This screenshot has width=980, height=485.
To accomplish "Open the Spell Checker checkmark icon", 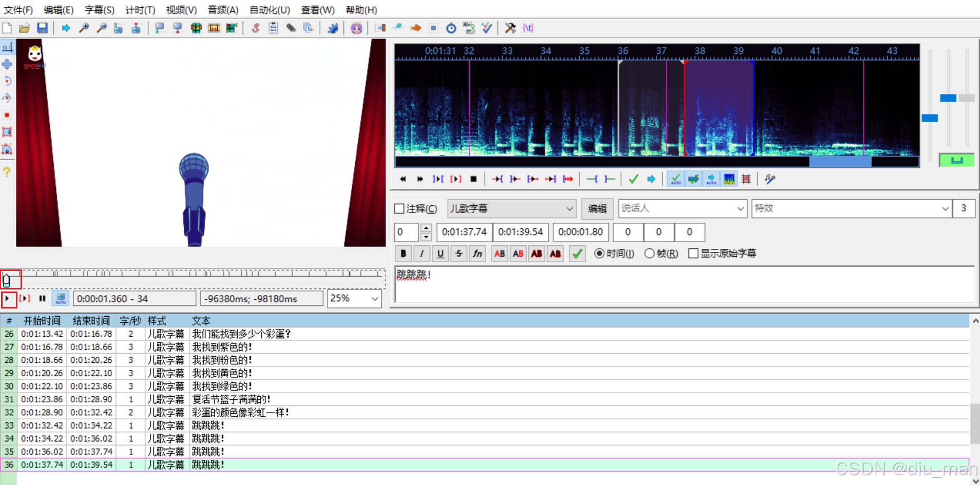I will tap(486, 28).
